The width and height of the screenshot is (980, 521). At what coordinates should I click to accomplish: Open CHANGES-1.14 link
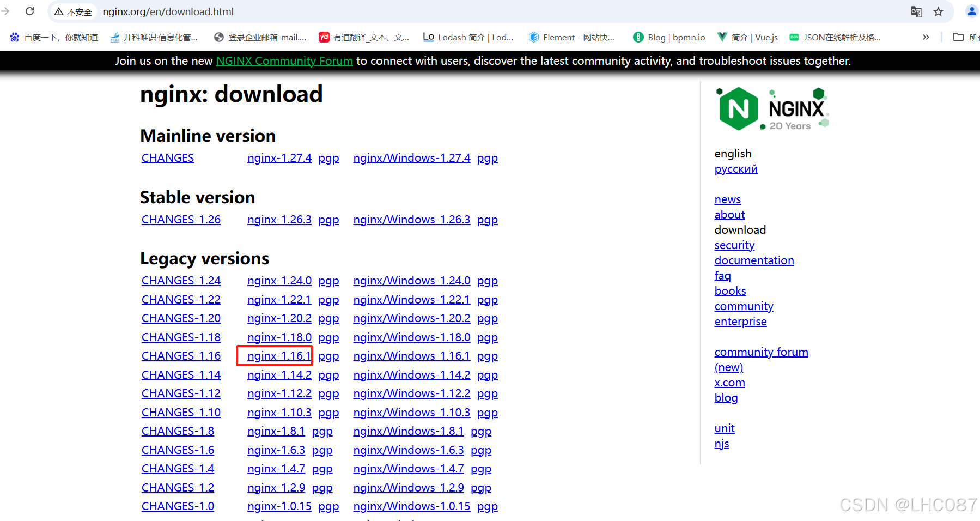[181, 375]
